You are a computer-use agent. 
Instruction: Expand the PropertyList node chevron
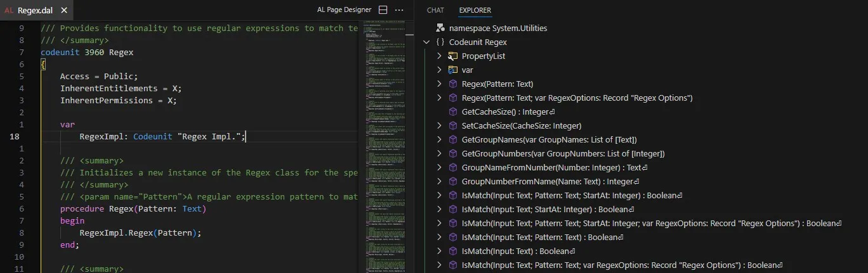click(438, 56)
